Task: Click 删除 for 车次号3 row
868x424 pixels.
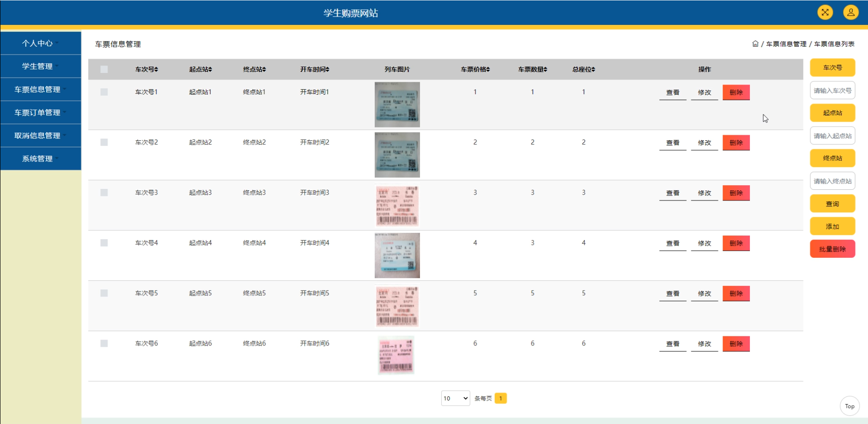Action: coord(736,193)
